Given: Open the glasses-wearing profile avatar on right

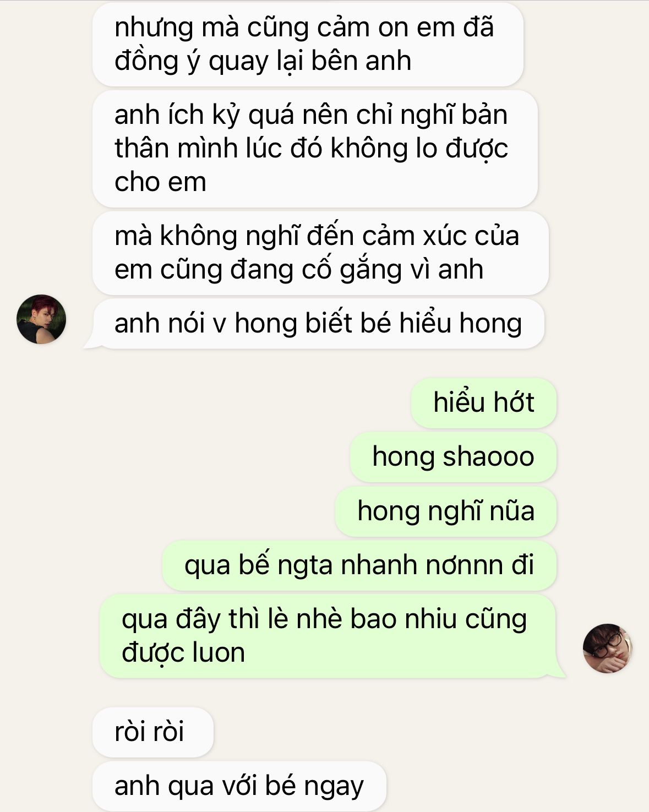Looking at the screenshot, I should 608,648.
